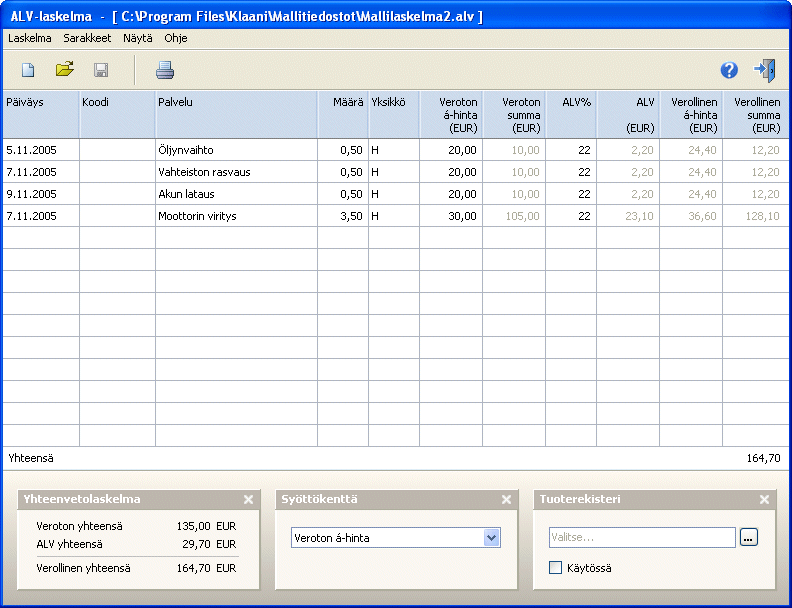792x608 pixels.
Task: Open help via the blue question mark icon
Action: click(x=729, y=70)
